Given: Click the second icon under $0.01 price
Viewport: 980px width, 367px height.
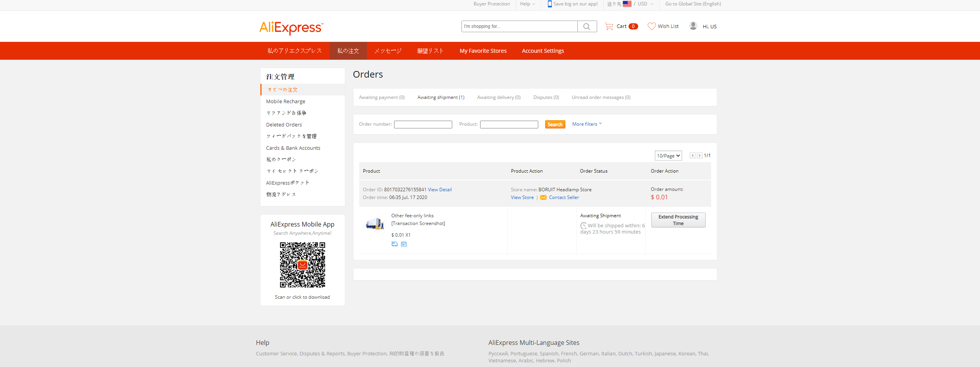Looking at the screenshot, I should pyautogui.click(x=404, y=244).
